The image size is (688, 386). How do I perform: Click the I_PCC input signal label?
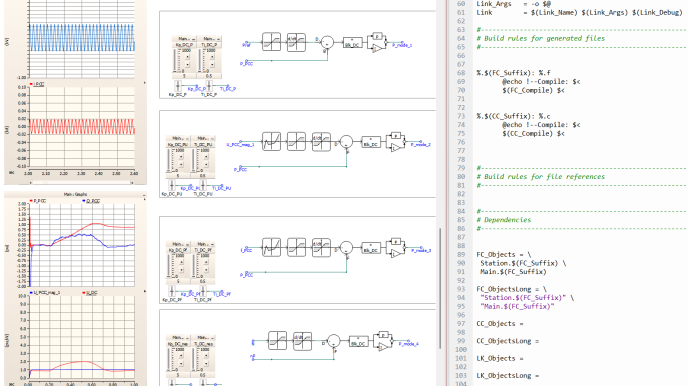(247, 250)
